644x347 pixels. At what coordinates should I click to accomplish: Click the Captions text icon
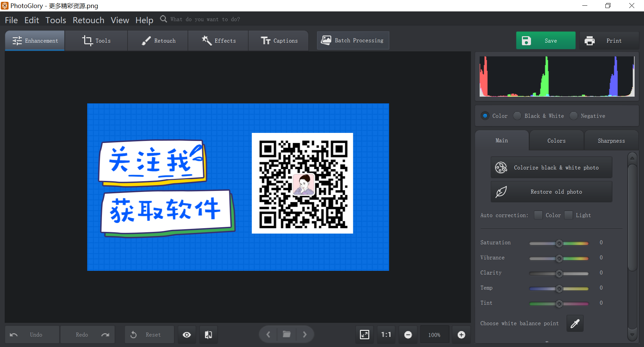point(266,41)
